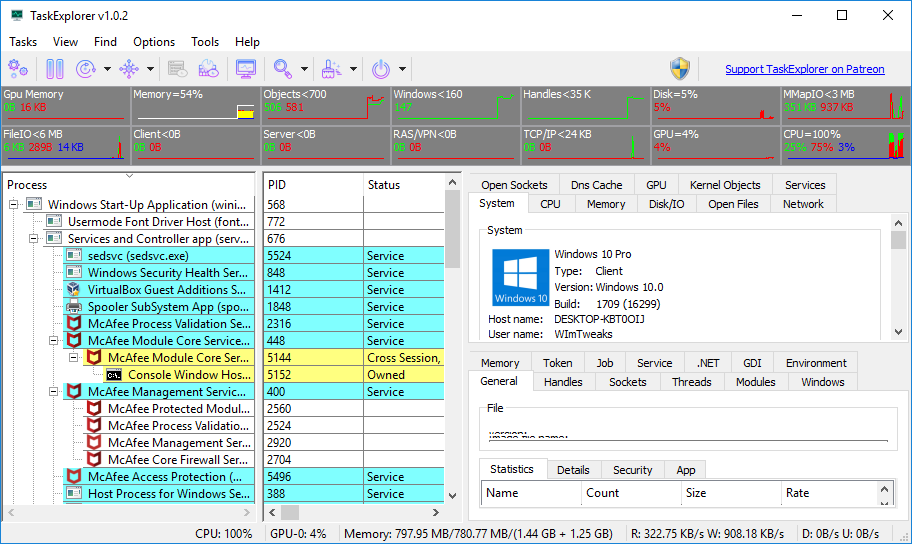Select the Console Window Hos... process row
Viewport: 912px width, 544px height.
pos(179,375)
